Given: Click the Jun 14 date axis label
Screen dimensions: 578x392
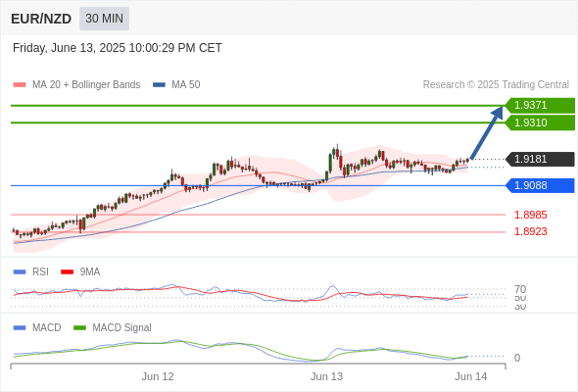Looking at the screenshot, I should [471, 376].
